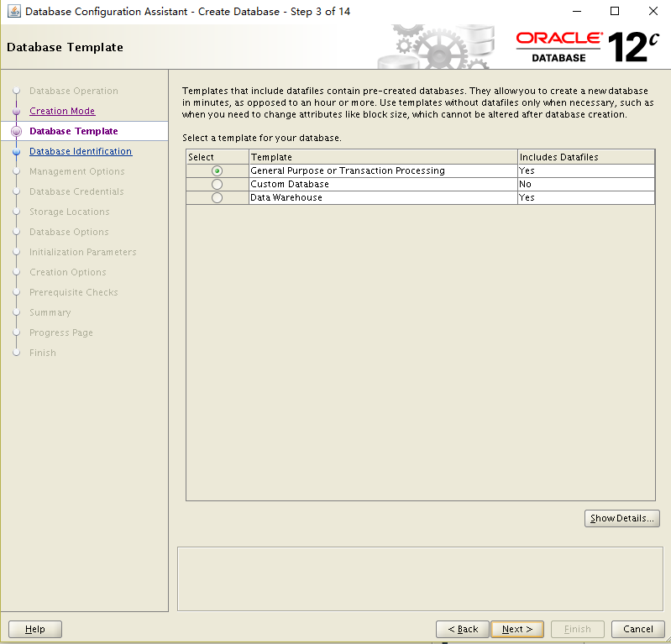This screenshot has width=671, height=644.
Task: Click the disabled Summary step
Action: (x=50, y=312)
